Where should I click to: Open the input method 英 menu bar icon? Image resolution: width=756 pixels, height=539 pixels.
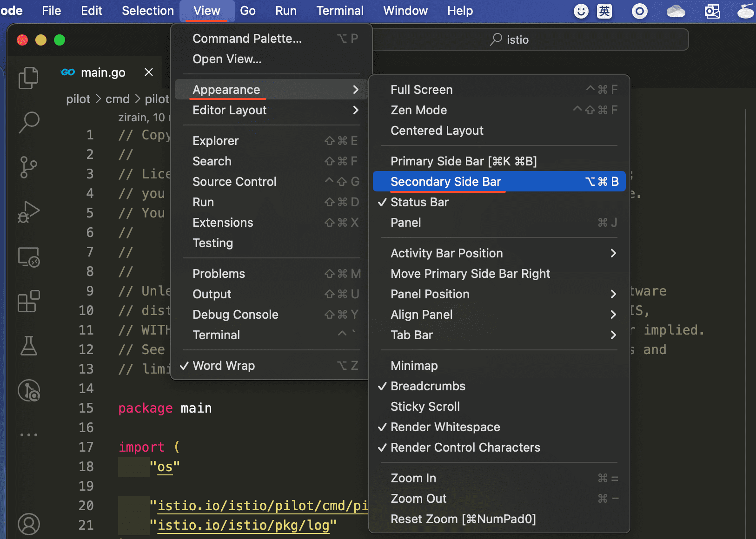pyautogui.click(x=604, y=11)
